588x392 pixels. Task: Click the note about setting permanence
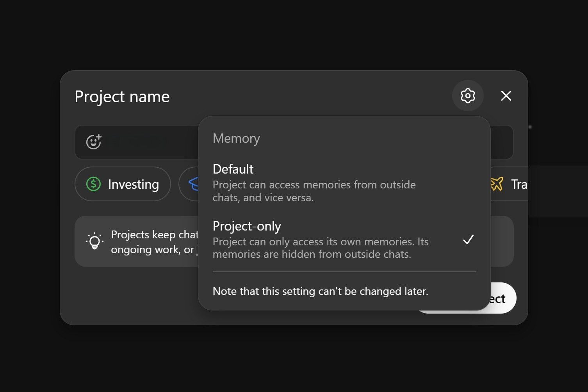click(x=320, y=291)
